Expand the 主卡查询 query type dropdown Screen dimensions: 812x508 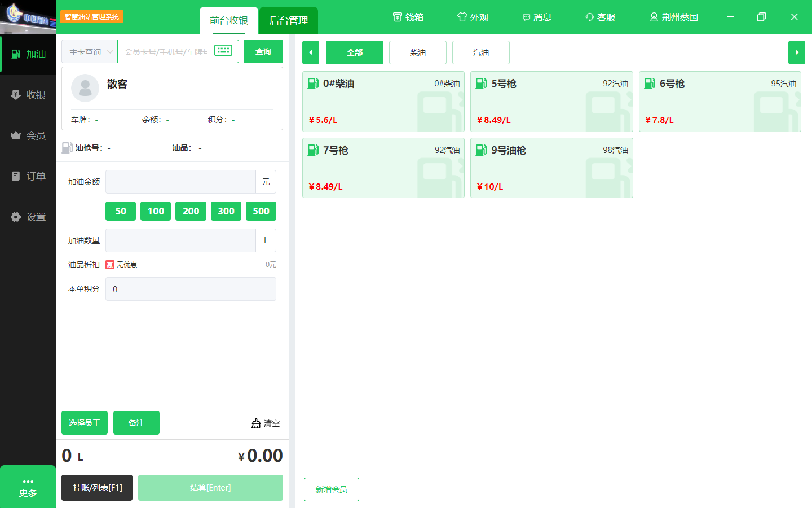click(90, 51)
